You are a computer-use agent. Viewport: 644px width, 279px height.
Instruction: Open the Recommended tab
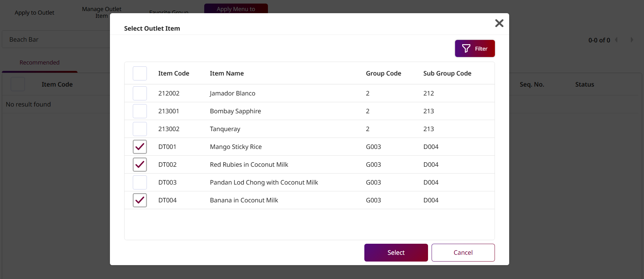pos(39,62)
